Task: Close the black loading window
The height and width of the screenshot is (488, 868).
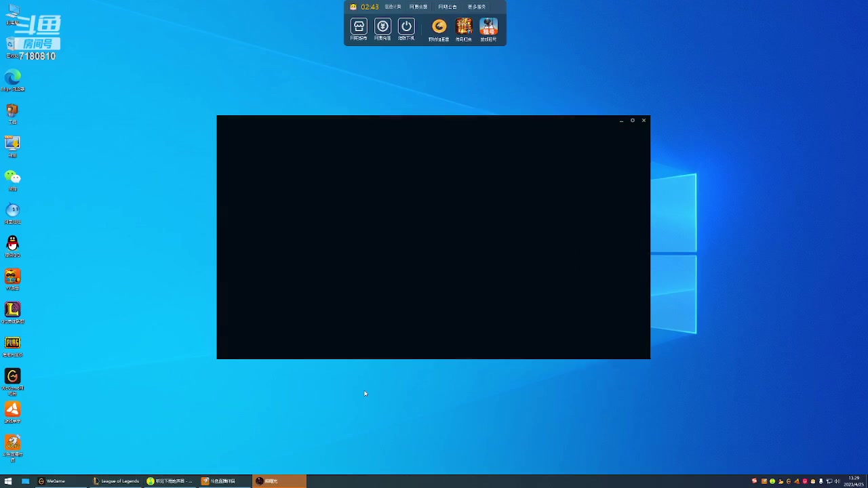Action: pos(644,121)
